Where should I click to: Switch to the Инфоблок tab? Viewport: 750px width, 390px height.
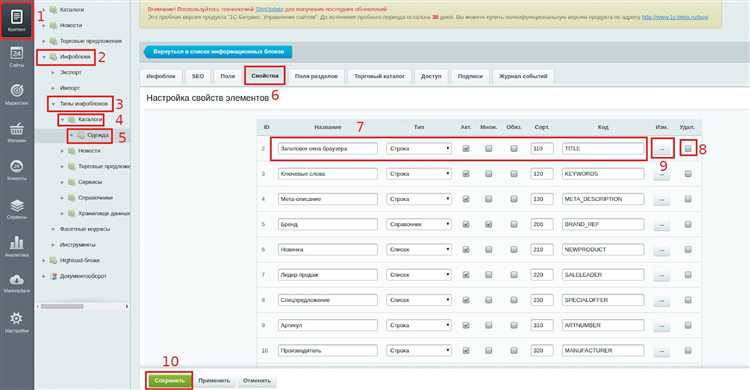click(161, 76)
